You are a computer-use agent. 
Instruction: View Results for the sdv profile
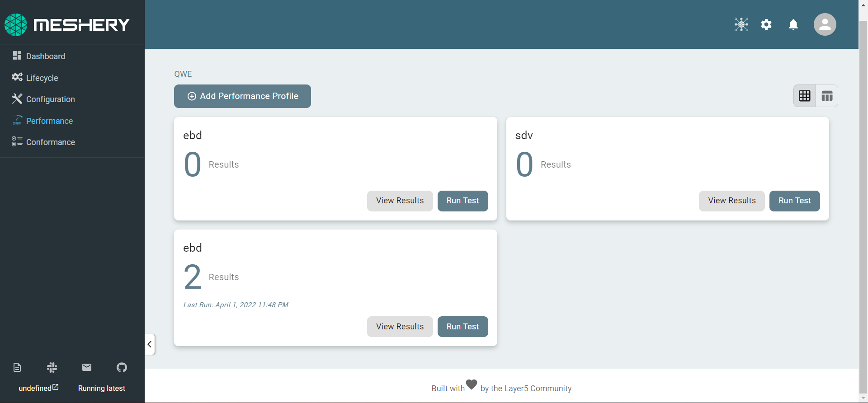[x=732, y=201]
